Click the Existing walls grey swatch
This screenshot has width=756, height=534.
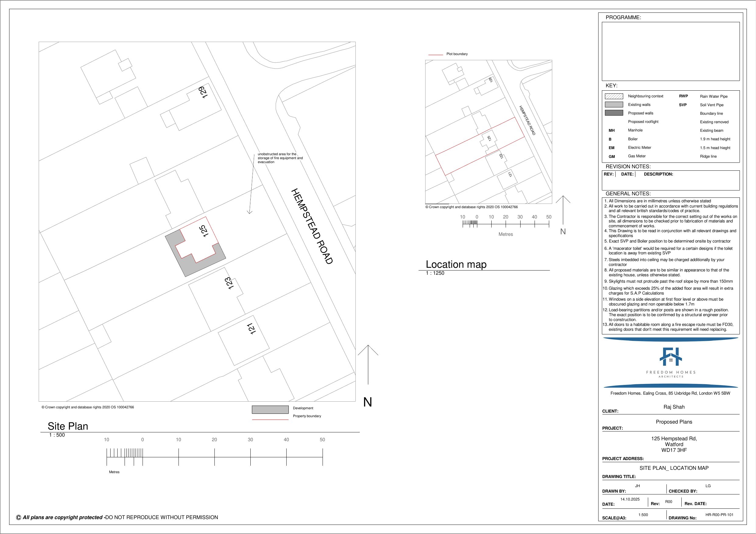614,105
